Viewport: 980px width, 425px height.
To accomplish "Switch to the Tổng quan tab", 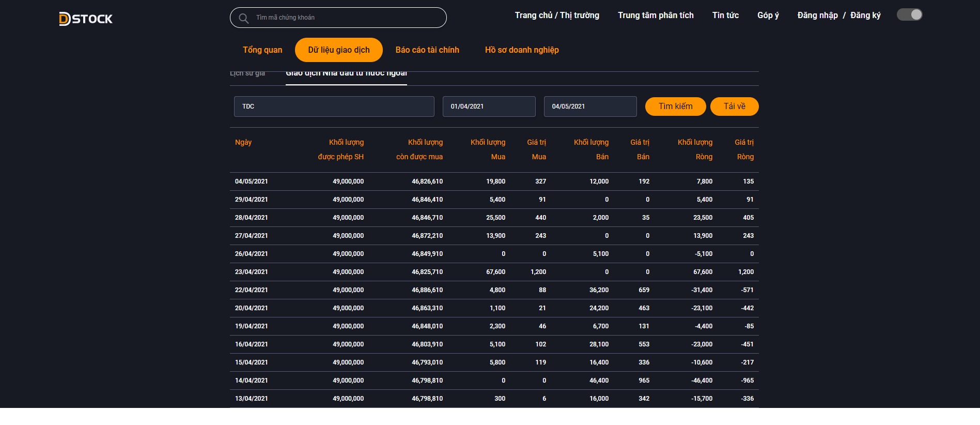I will (262, 50).
